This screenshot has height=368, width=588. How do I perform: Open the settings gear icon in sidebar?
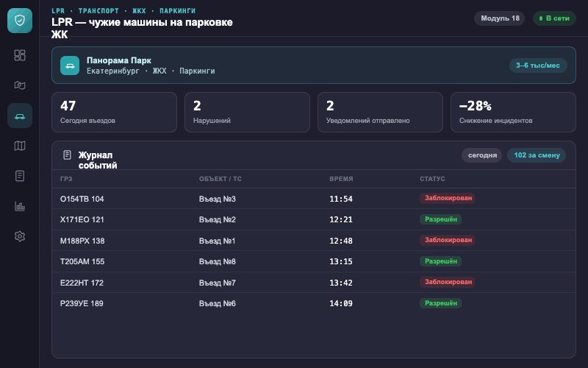click(20, 236)
